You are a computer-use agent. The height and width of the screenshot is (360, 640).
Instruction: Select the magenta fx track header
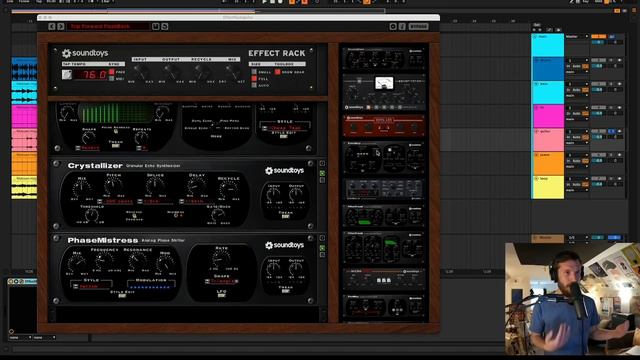548,116
